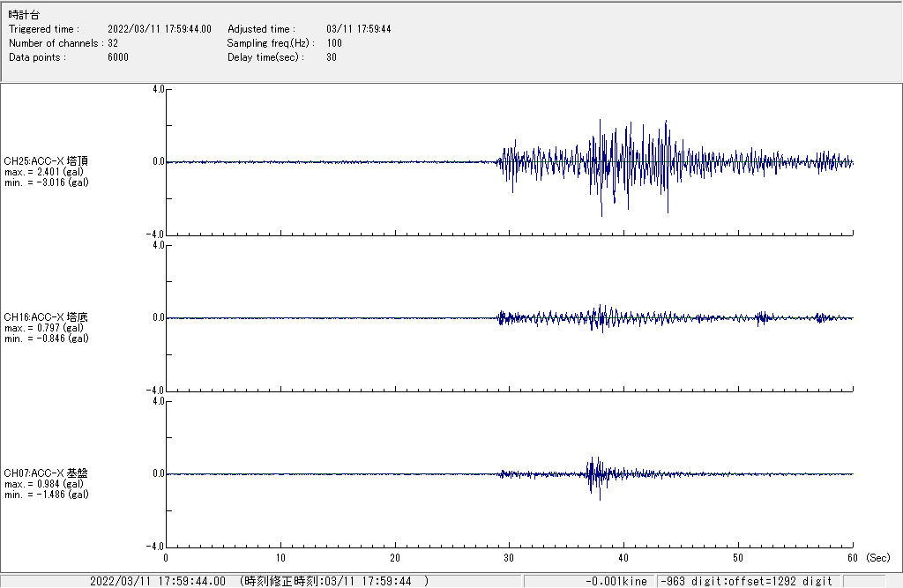Image resolution: width=903 pixels, height=588 pixels.
Task: Click the Adjusted time value 03/11 17:59:44
Action: click(358, 29)
